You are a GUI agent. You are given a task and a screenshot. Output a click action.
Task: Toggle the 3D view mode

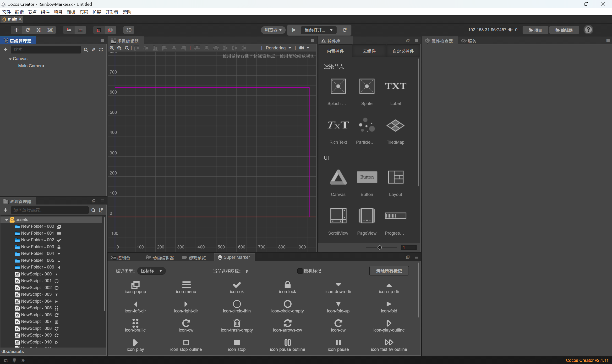pyautogui.click(x=129, y=30)
